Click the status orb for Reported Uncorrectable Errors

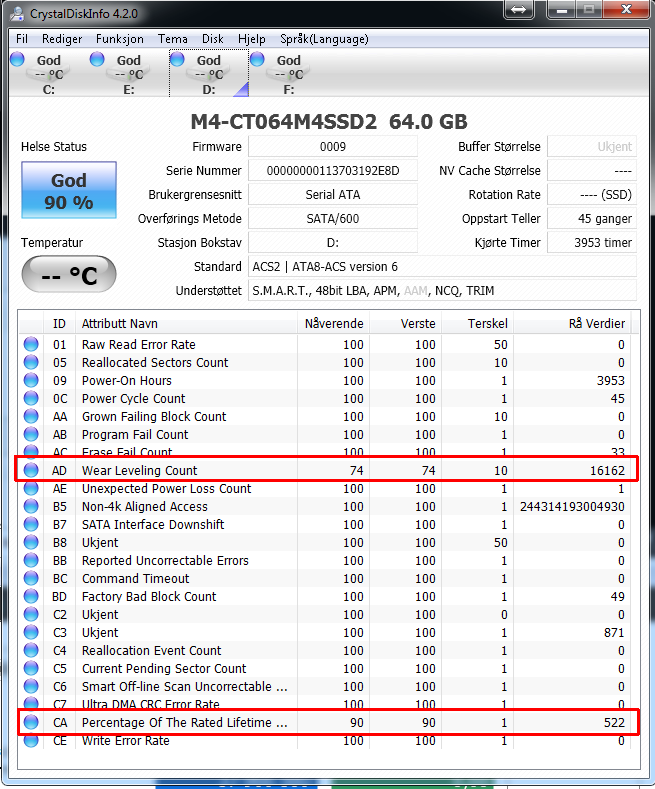31,560
